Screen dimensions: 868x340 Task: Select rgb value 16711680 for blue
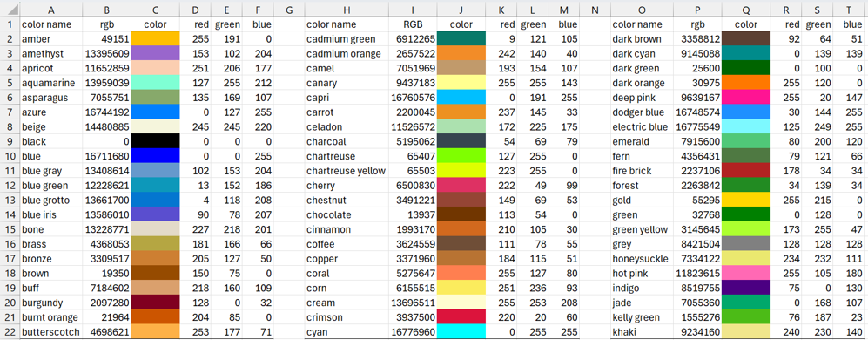coord(107,156)
